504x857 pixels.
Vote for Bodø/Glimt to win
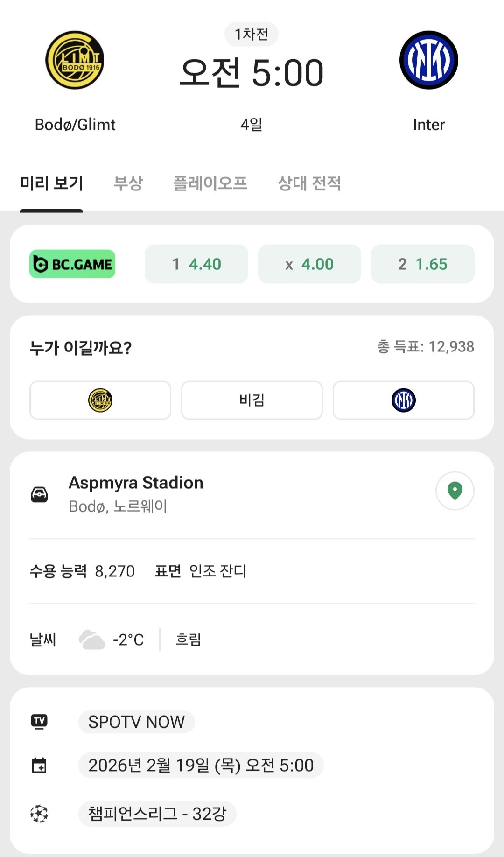click(x=100, y=400)
